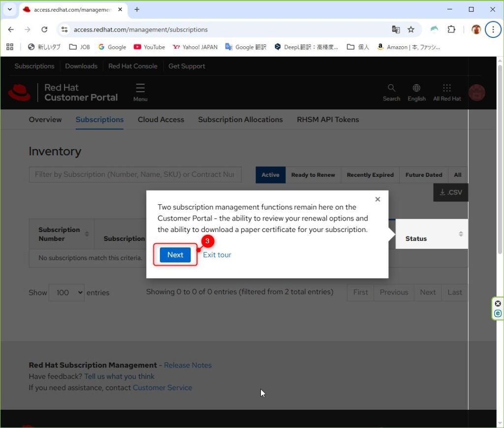Click the Exit tour link
Image resolution: width=504 pixels, height=428 pixels.
pos(217,255)
